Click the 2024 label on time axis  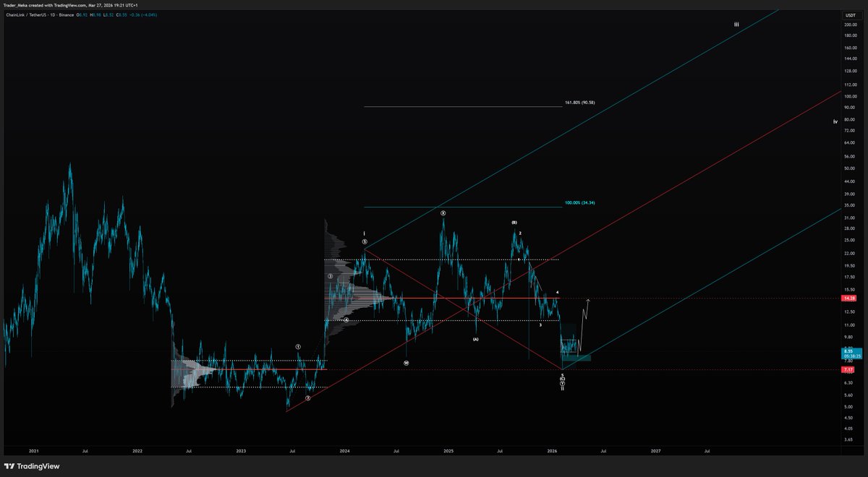click(345, 450)
